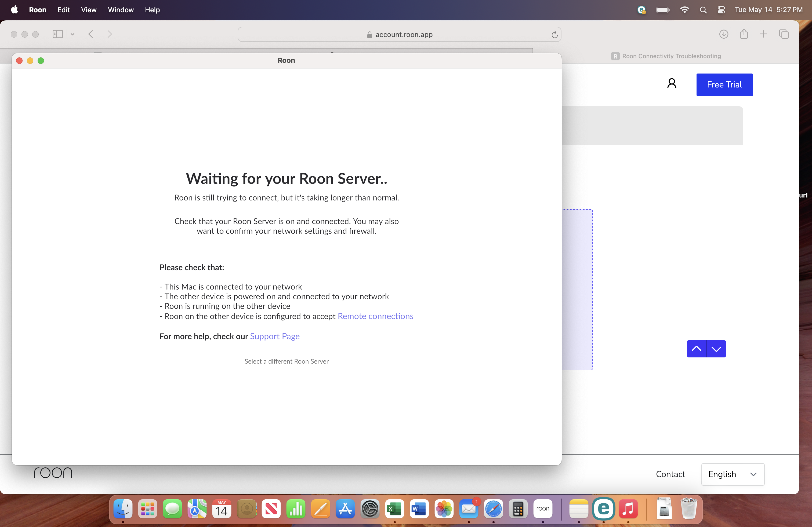812x527 pixels.
Task: Maximize the Roon window with green button
Action: [41, 61]
